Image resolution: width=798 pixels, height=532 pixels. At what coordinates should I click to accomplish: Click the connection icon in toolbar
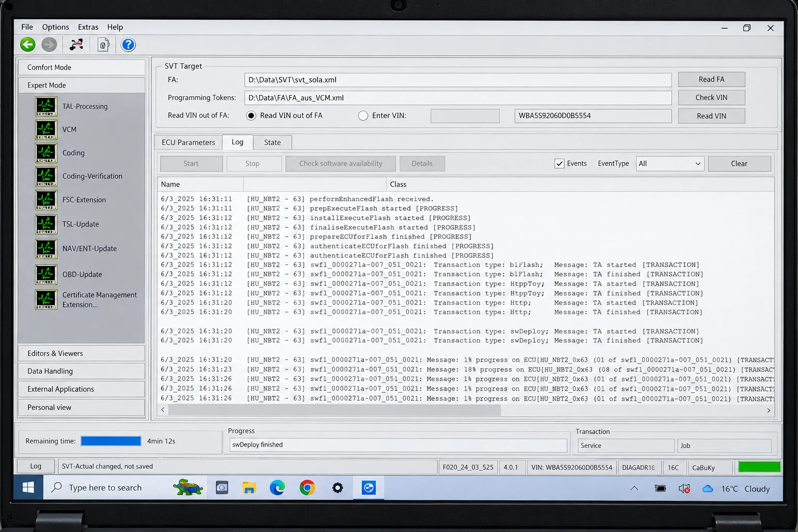(x=76, y=45)
